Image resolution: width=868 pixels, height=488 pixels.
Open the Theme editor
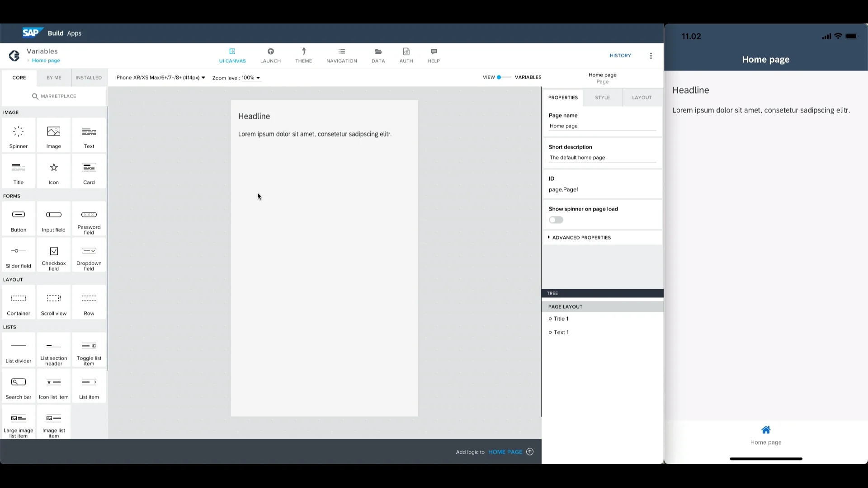(x=303, y=55)
